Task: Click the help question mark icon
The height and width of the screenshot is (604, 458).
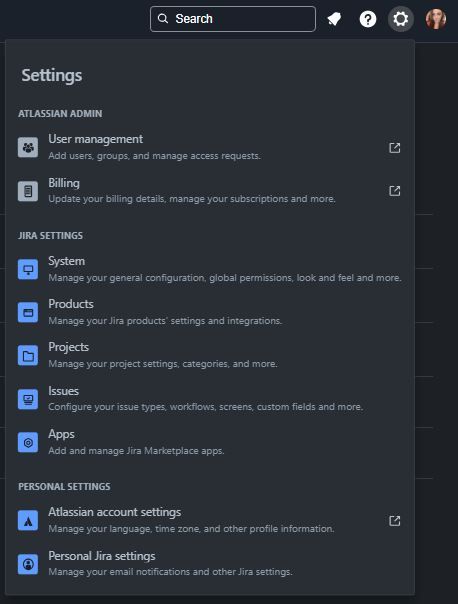Action: [367, 19]
